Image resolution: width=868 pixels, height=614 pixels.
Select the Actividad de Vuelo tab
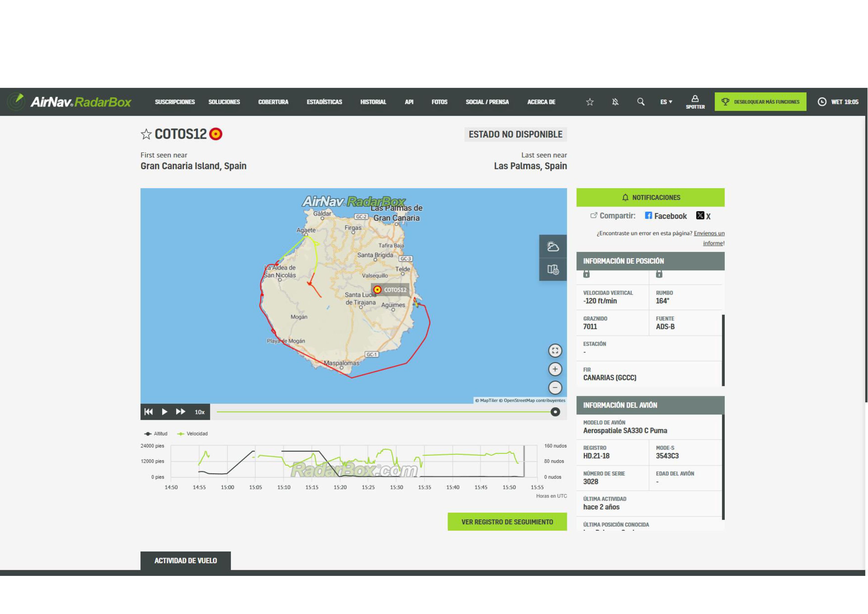pos(185,561)
